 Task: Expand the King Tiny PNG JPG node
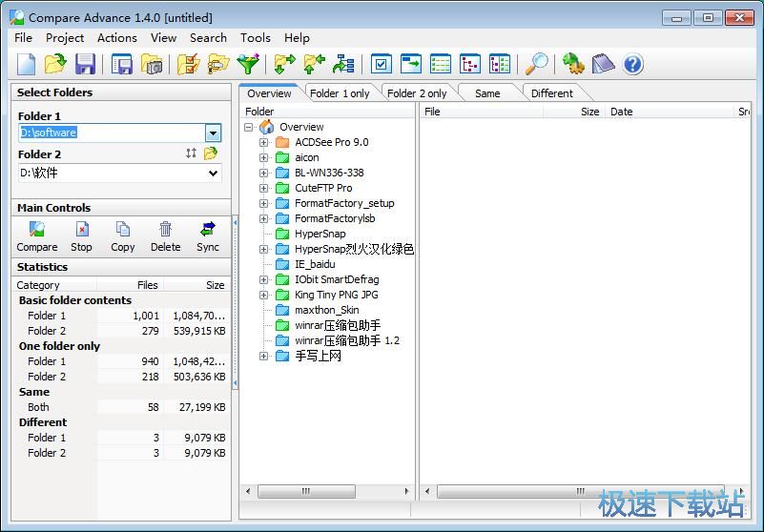[263, 296]
